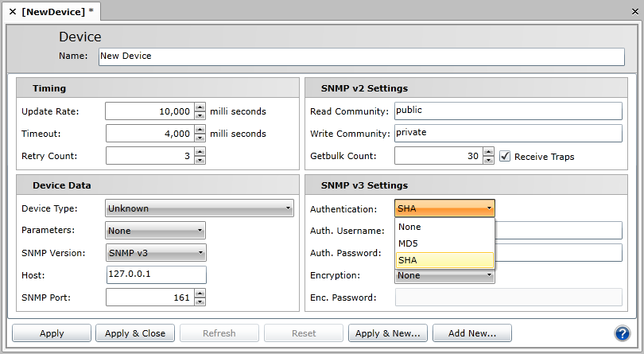Click the blue help question mark icon

point(622,333)
